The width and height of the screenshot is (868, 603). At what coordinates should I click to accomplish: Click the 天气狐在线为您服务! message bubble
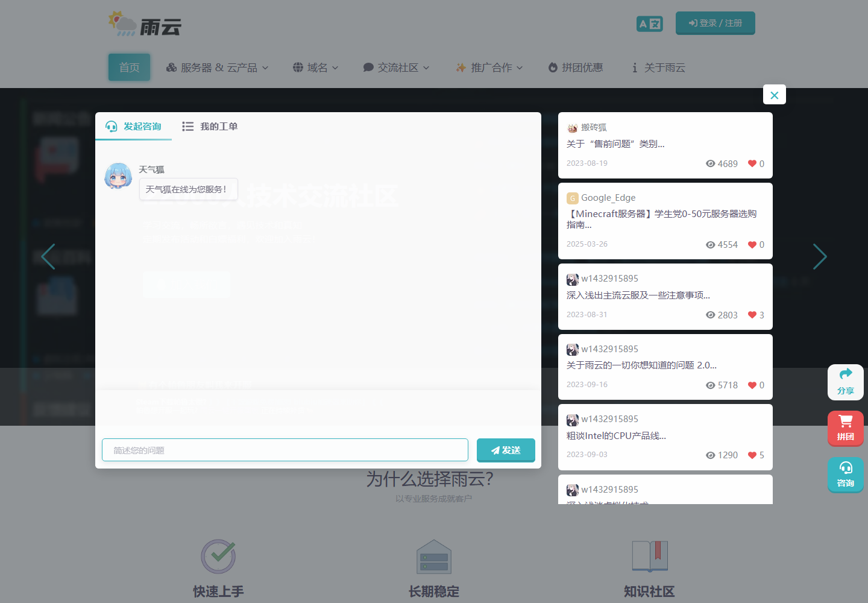tap(188, 189)
